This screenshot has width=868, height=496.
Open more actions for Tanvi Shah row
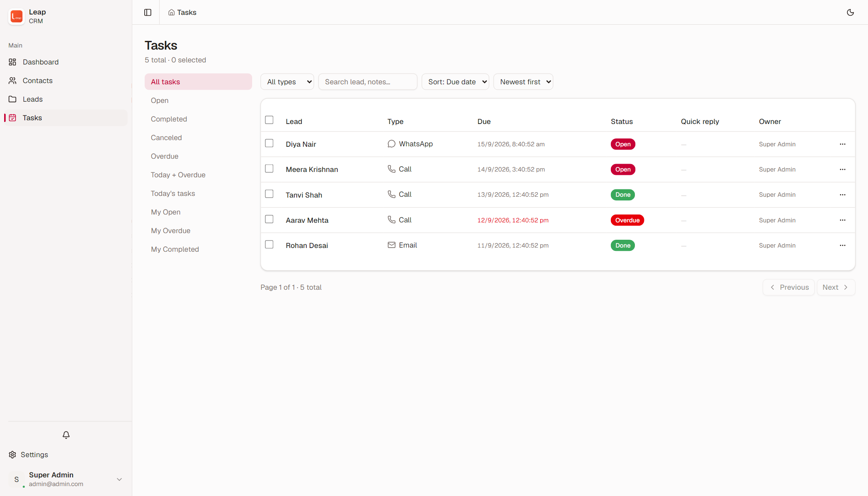(x=842, y=195)
